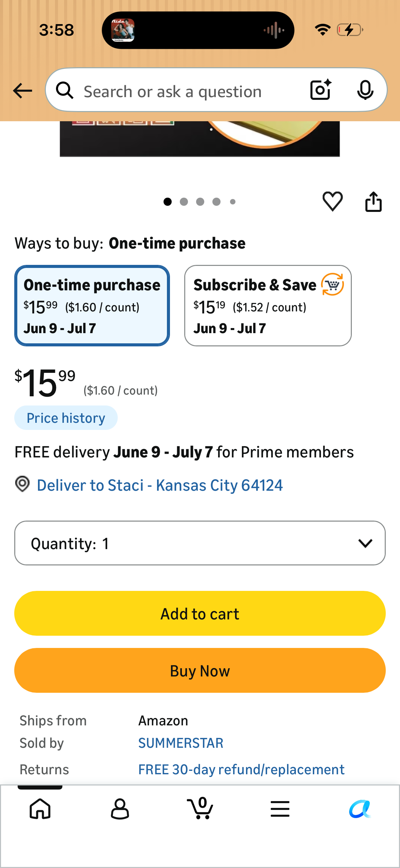Select One-time purchase option
The image size is (400, 868).
point(92,306)
